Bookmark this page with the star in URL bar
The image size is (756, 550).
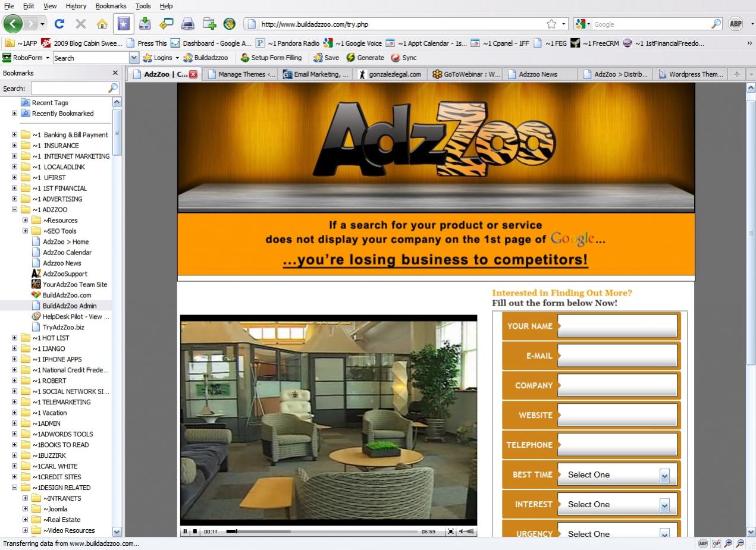click(551, 24)
